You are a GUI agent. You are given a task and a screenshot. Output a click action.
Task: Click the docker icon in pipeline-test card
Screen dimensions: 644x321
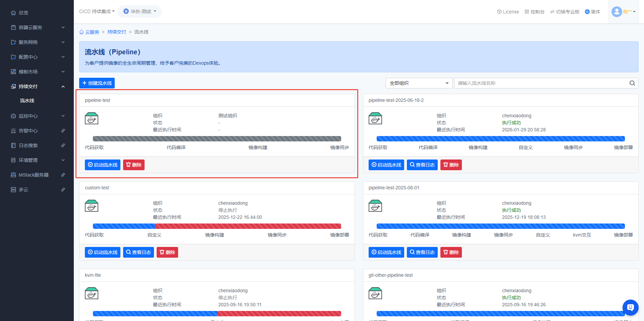pyautogui.click(x=92, y=119)
